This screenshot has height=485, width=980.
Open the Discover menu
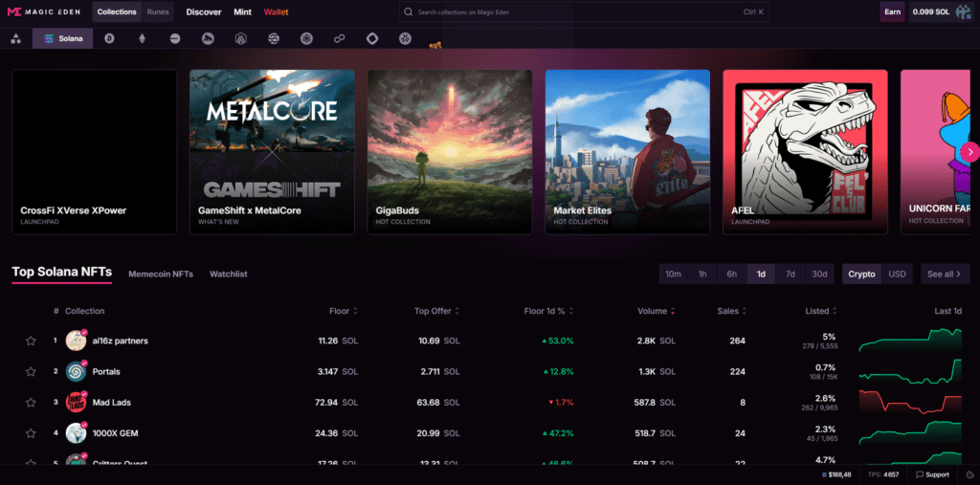tap(204, 11)
